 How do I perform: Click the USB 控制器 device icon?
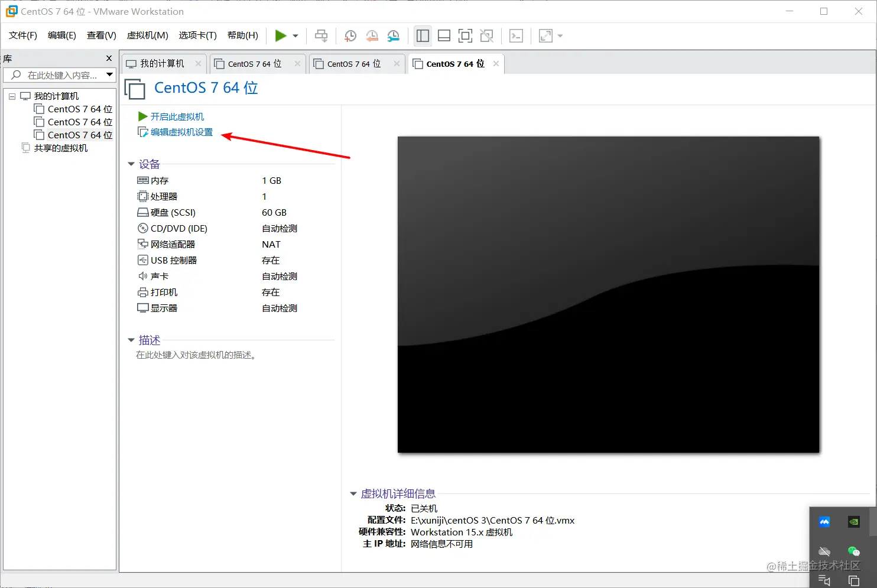tap(142, 260)
